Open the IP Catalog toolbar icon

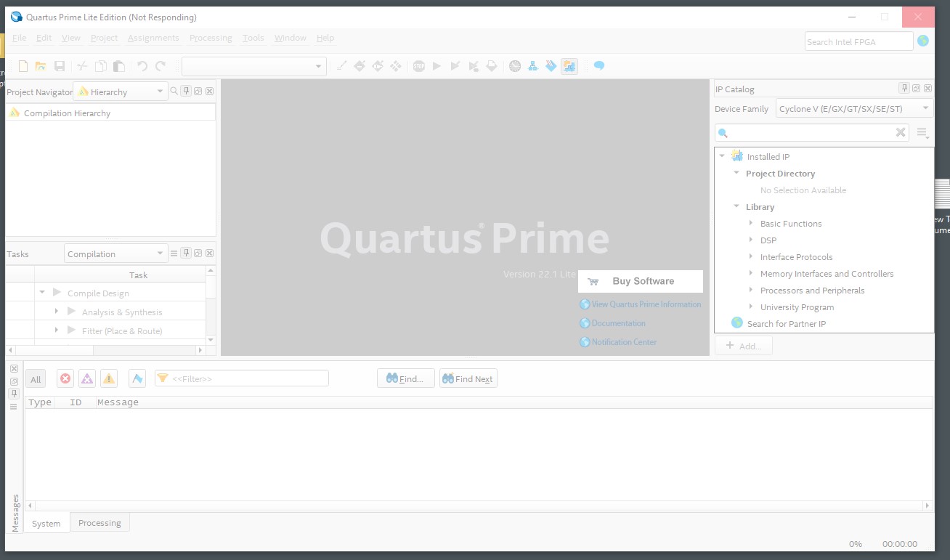(569, 65)
